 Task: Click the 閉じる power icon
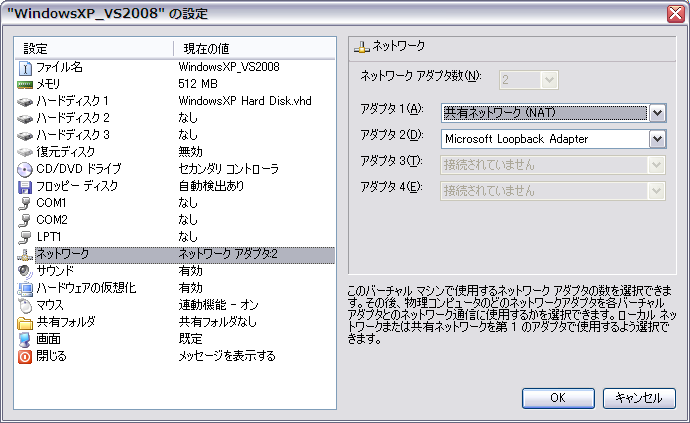[x=26, y=356]
